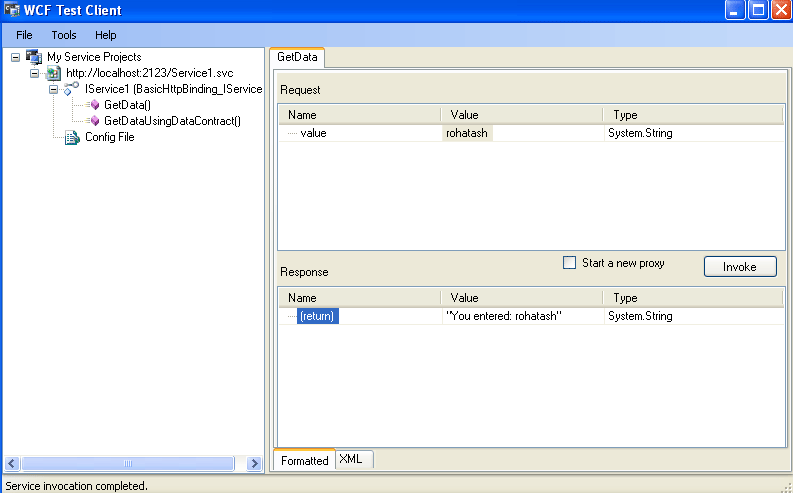793x493 pixels.
Task: Enable the Start a new proxy checkbox
Action: [569, 262]
